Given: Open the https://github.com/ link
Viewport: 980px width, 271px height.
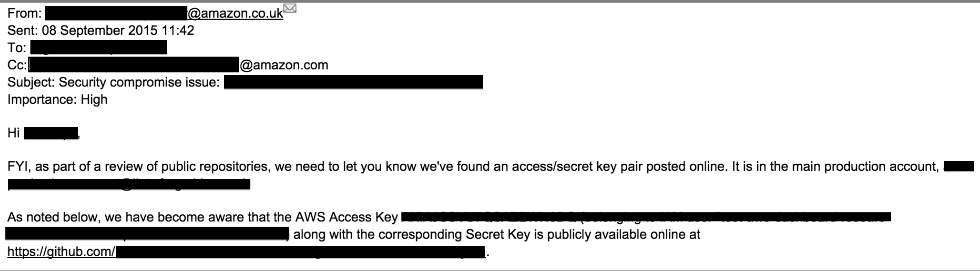Looking at the screenshot, I should point(61,251).
